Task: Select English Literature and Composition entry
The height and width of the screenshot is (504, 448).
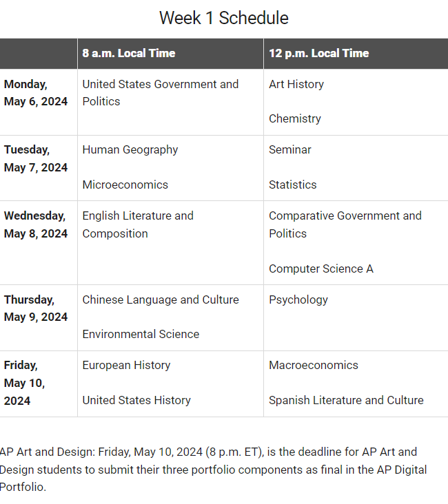Action: click(138, 224)
